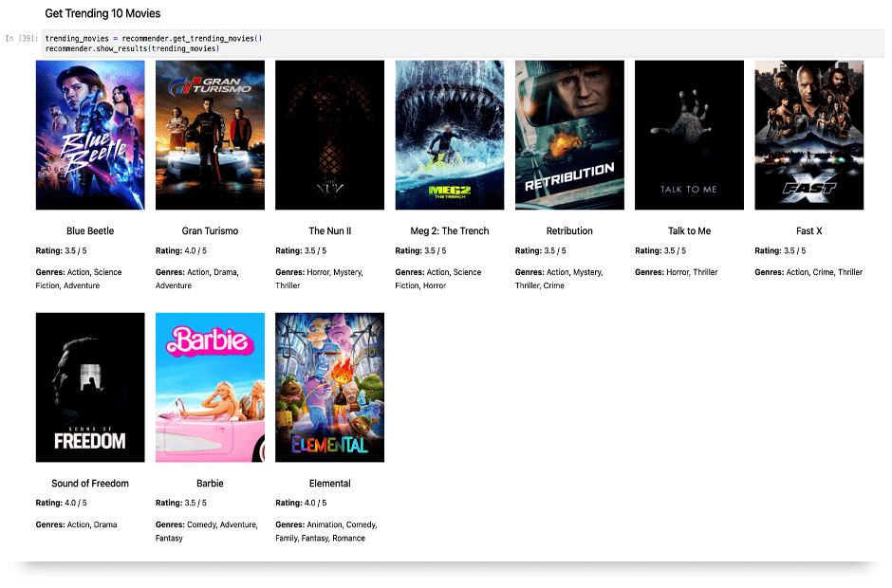Viewport: 892px width, 588px height.
Task: Click the Get Trending 10 Movies heading
Action: [x=102, y=14]
